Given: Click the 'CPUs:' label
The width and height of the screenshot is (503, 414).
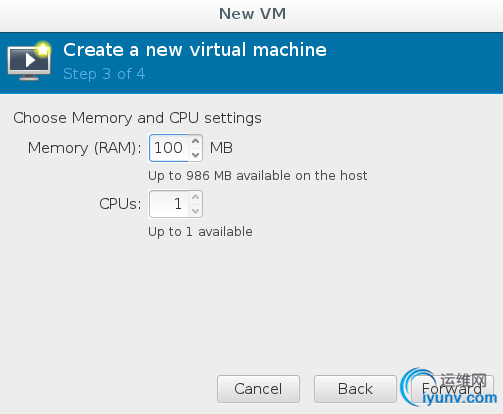Looking at the screenshot, I should pyautogui.click(x=120, y=204).
